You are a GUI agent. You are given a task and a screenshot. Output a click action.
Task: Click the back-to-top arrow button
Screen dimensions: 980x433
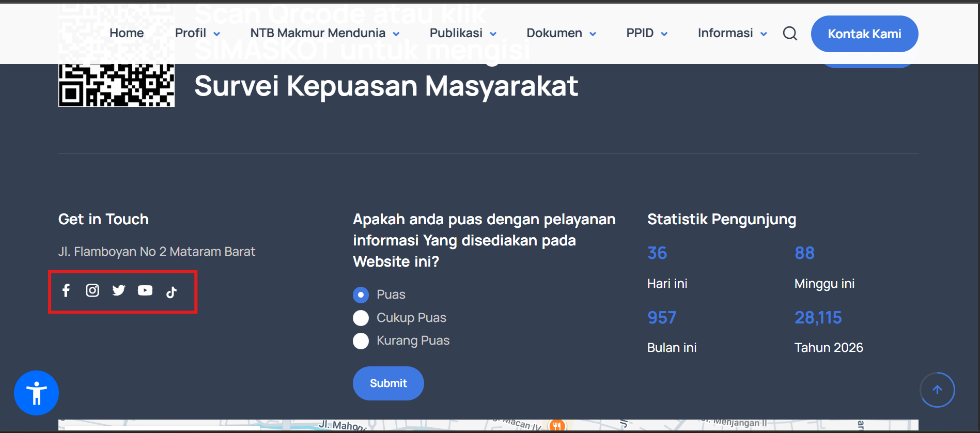click(x=937, y=390)
